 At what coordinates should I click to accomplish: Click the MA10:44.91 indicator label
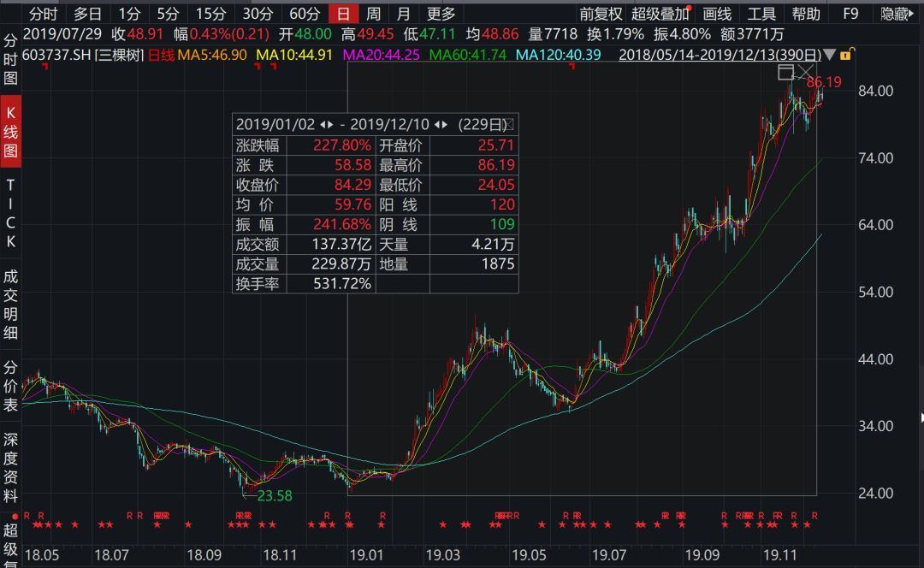coord(294,55)
